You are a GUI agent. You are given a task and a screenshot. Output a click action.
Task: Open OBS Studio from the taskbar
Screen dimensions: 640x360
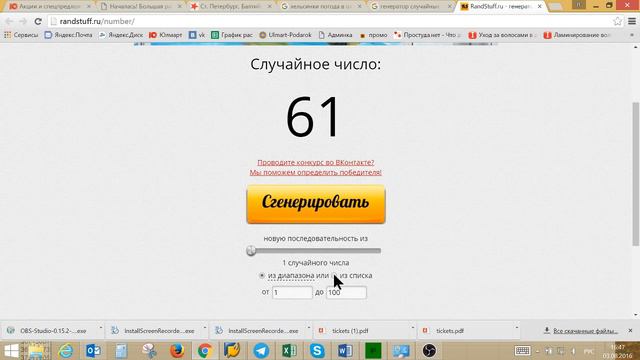(429, 351)
